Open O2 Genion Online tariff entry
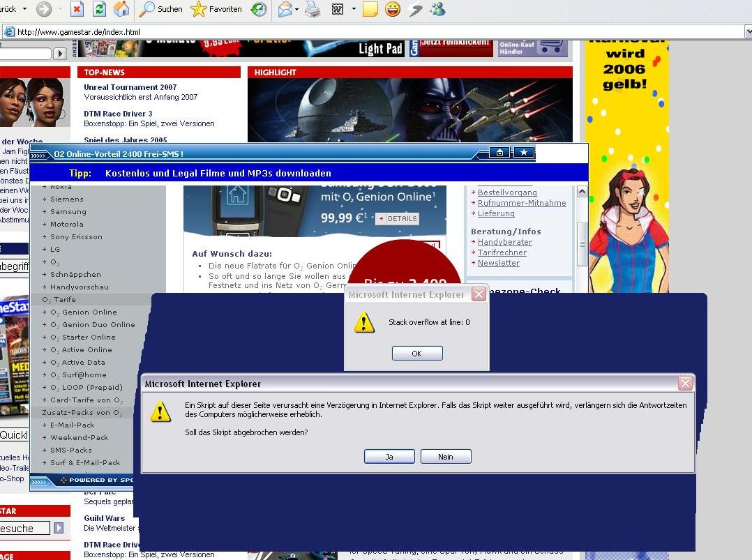This screenshot has width=752, height=560. click(84, 312)
